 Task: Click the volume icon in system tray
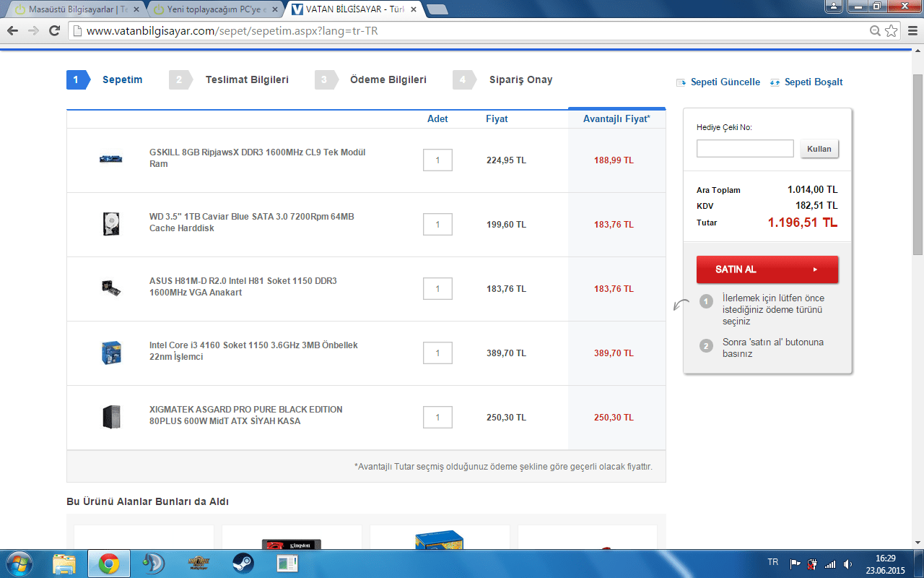coord(847,564)
